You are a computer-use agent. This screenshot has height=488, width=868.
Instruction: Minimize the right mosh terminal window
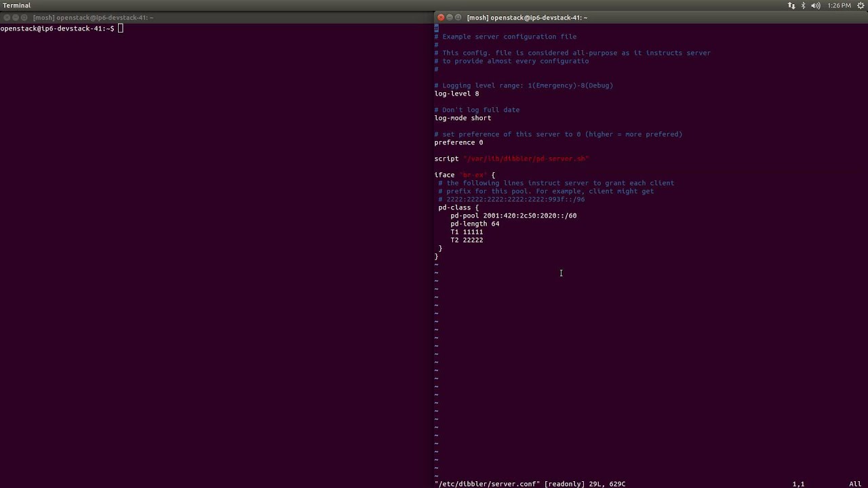pyautogui.click(x=450, y=18)
